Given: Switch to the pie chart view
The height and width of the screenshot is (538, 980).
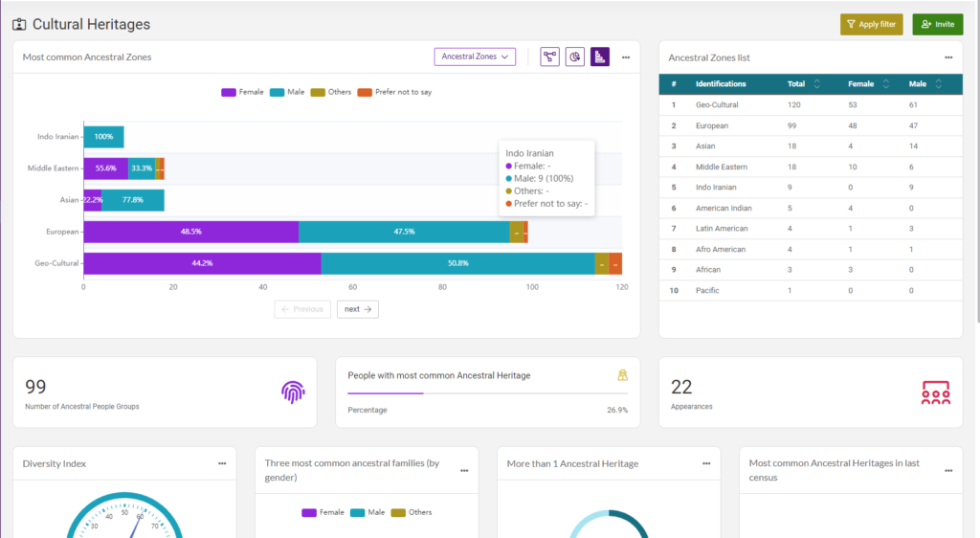Looking at the screenshot, I should pos(575,56).
